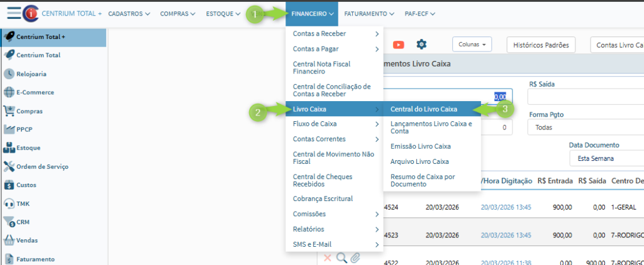Click the magnifier icon in table row

[341, 257]
